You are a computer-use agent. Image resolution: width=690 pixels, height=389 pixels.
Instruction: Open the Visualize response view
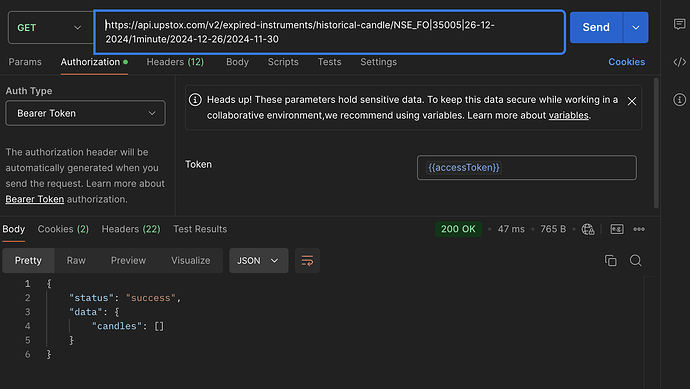(191, 261)
